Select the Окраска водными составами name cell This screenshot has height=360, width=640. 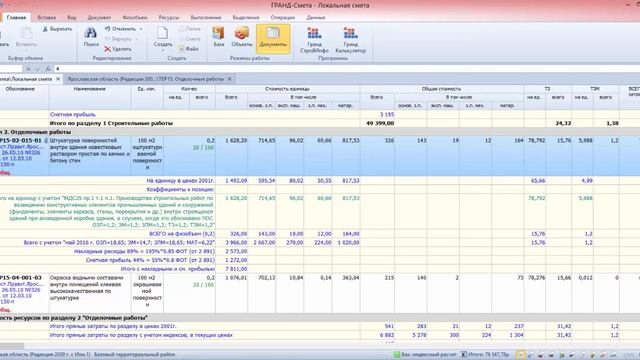click(90, 293)
